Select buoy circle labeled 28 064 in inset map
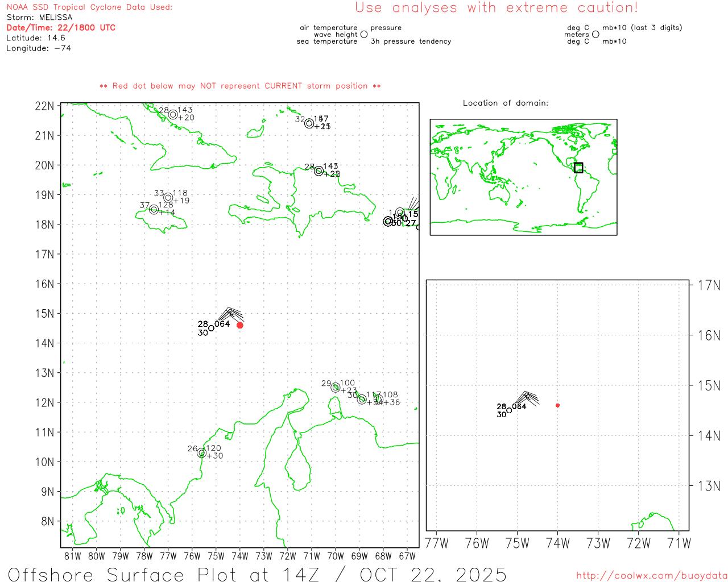The image size is (728, 582). pyautogui.click(x=509, y=410)
